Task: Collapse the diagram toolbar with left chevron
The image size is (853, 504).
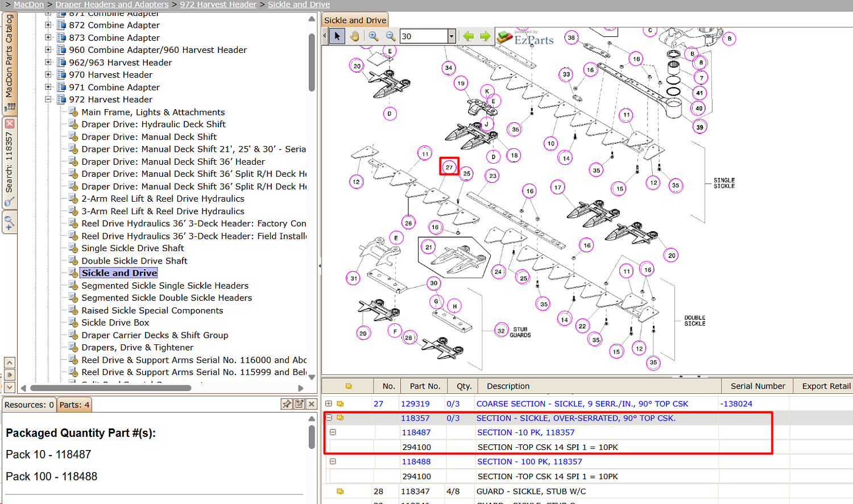Action: pos(325,36)
